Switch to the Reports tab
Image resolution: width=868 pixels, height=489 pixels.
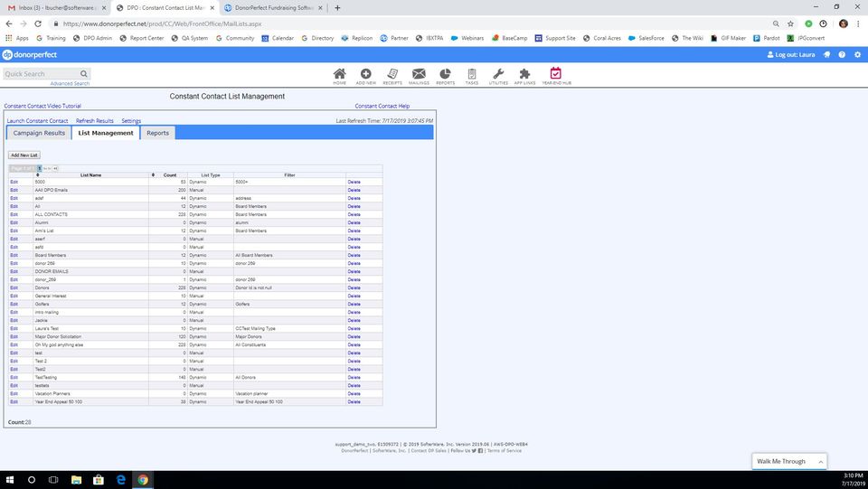pos(157,133)
